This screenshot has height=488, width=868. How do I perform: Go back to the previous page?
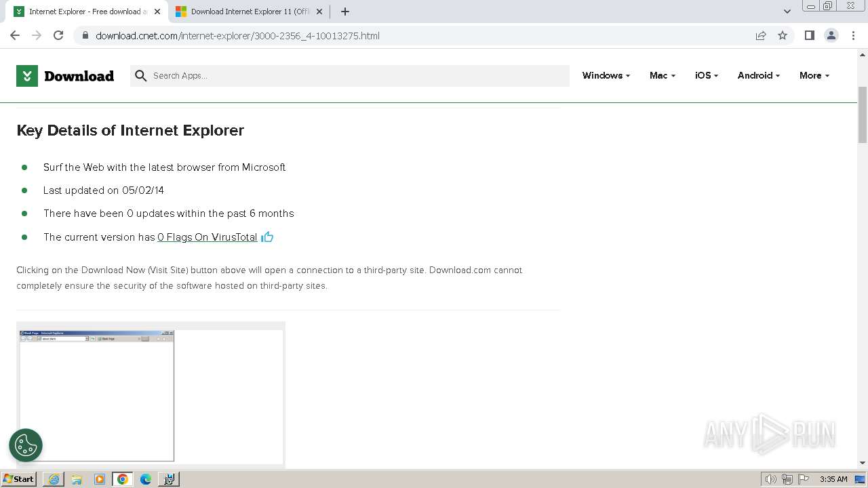point(15,35)
